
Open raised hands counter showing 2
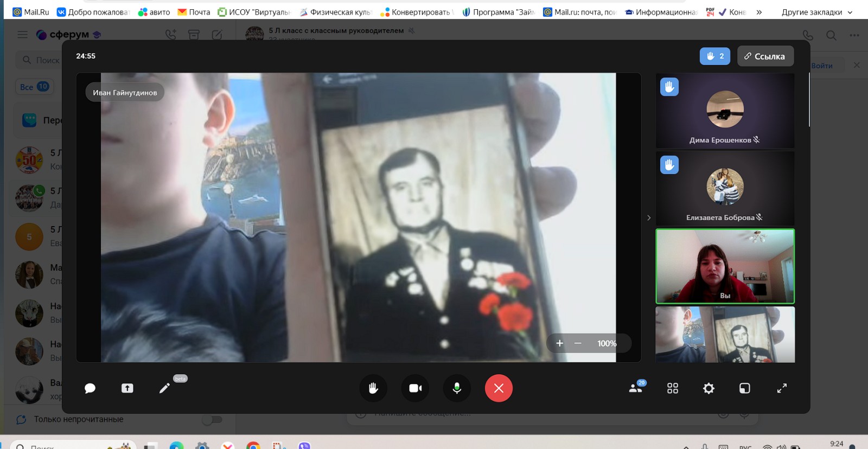[x=715, y=56]
